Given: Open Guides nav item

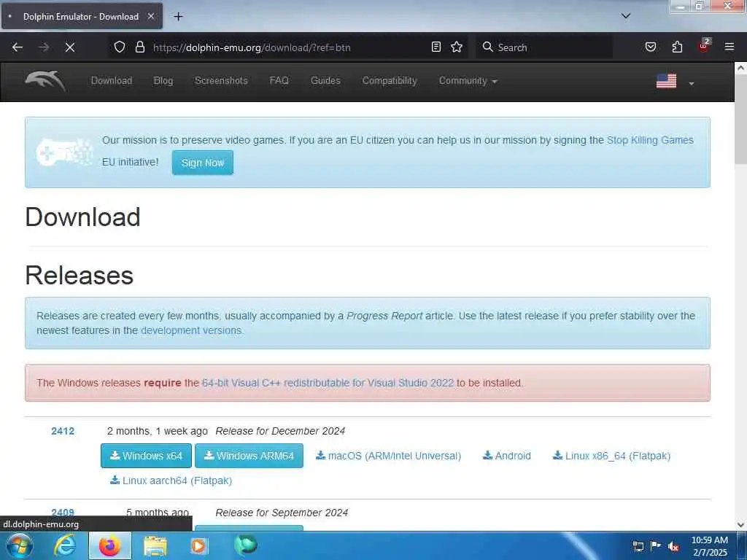Looking at the screenshot, I should [x=325, y=80].
